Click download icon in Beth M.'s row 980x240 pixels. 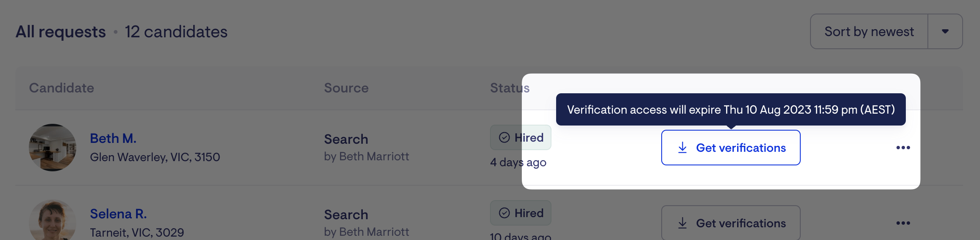pyautogui.click(x=682, y=148)
